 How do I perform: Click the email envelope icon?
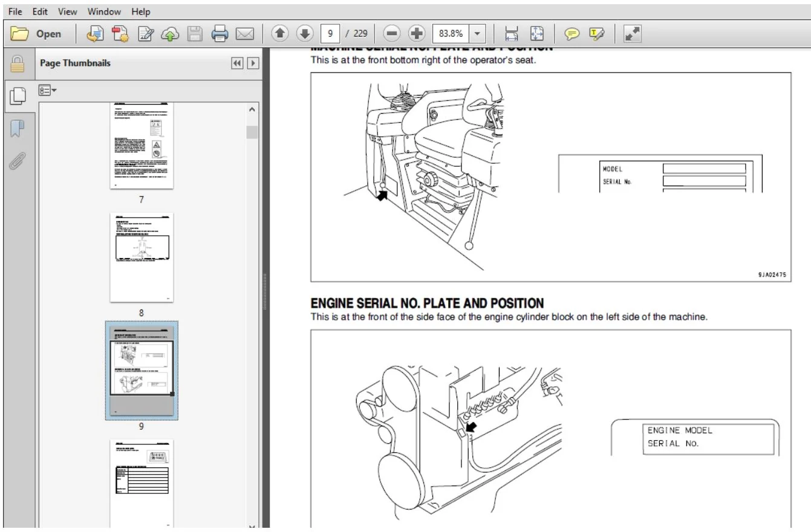244,34
